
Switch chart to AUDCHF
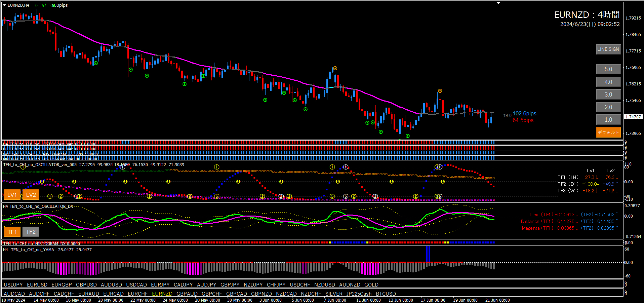[x=39, y=294]
